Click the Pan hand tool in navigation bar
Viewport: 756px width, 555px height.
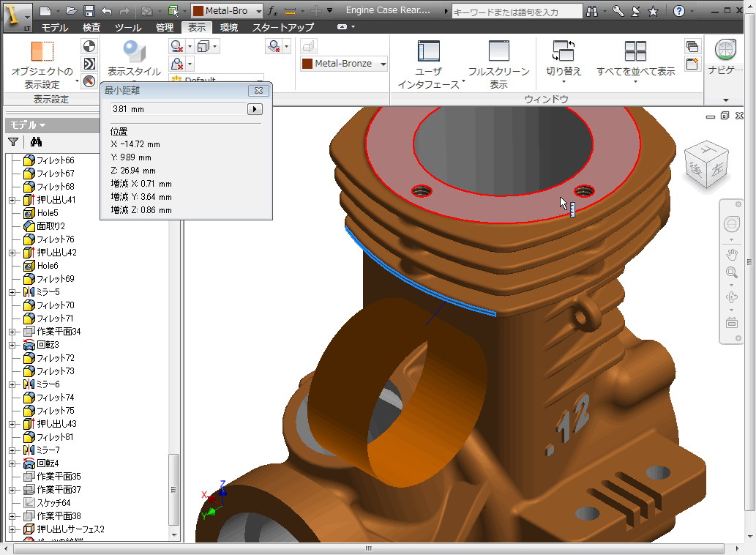(x=731, y=254)
